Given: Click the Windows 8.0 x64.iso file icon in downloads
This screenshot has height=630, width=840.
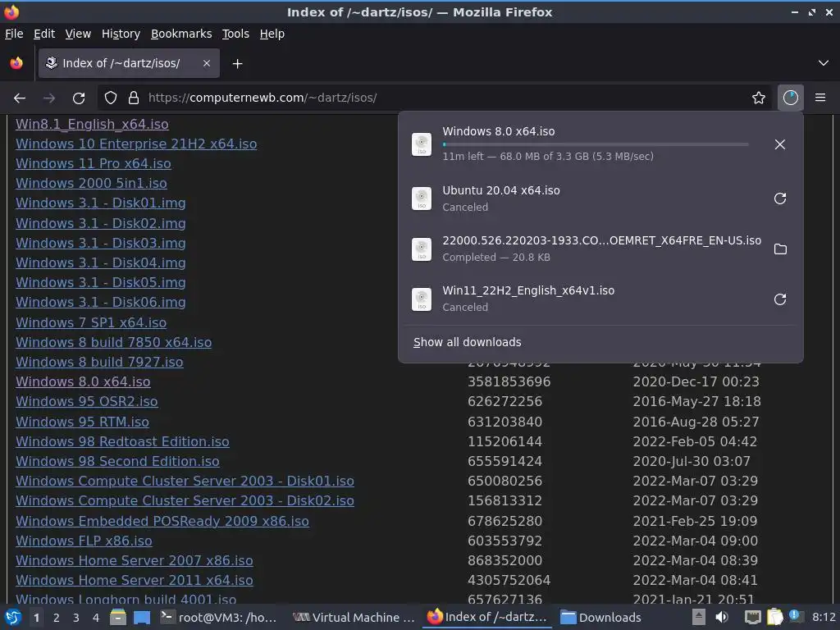Looking at the screenshot, I should (x=422, y=144).
